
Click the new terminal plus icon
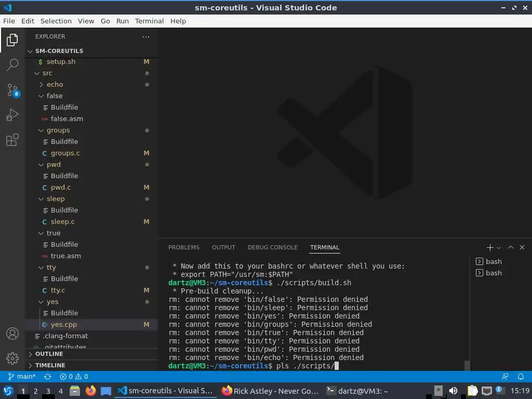click(x=489, y=248)
